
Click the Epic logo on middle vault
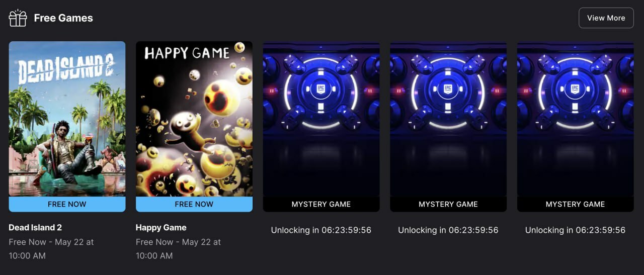(x=448, y=90)
